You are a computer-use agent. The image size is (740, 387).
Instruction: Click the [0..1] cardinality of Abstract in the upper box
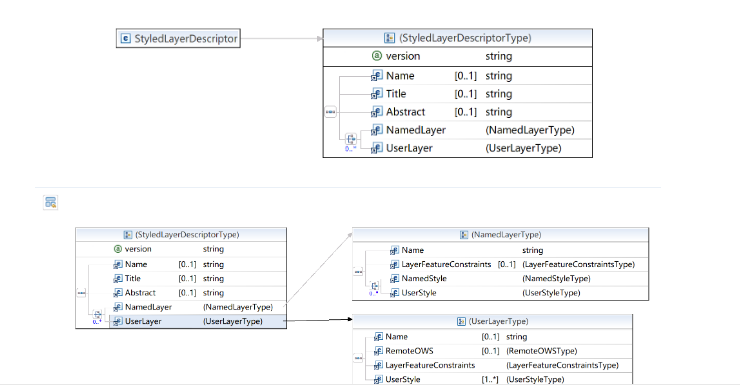click(465, 112)
